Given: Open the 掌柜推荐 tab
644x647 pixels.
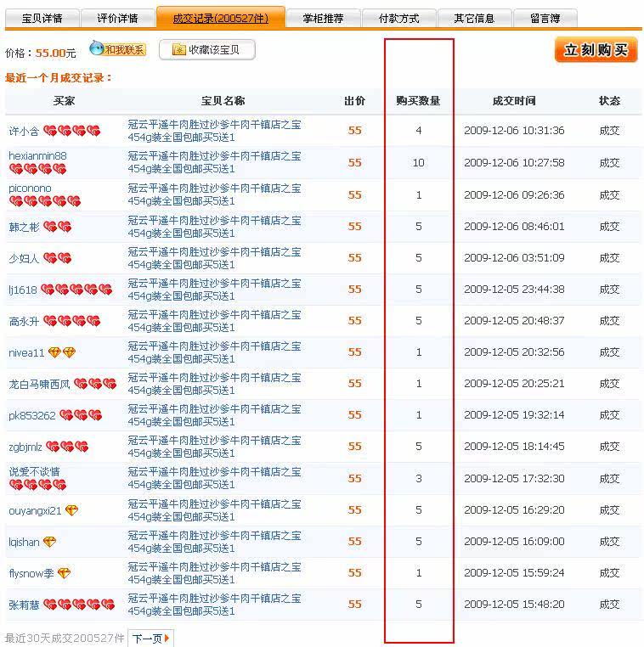Looking at the screenshot, I should click(x=323, y=19).
